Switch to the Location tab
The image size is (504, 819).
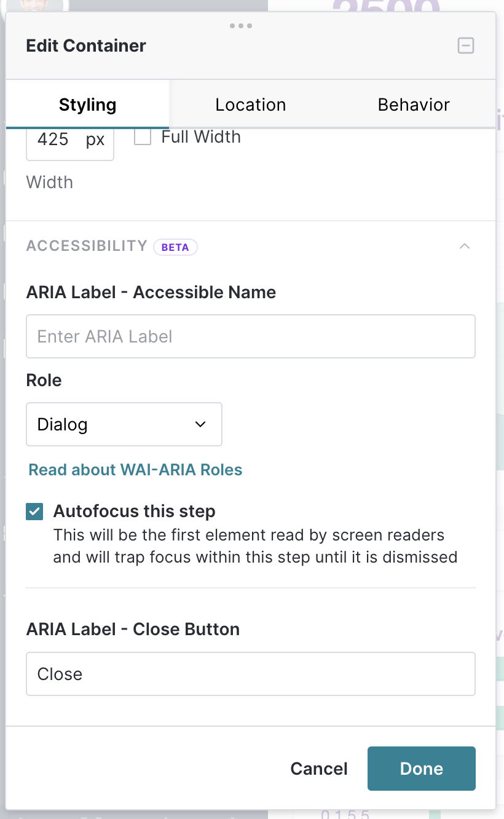pos(250,105)
